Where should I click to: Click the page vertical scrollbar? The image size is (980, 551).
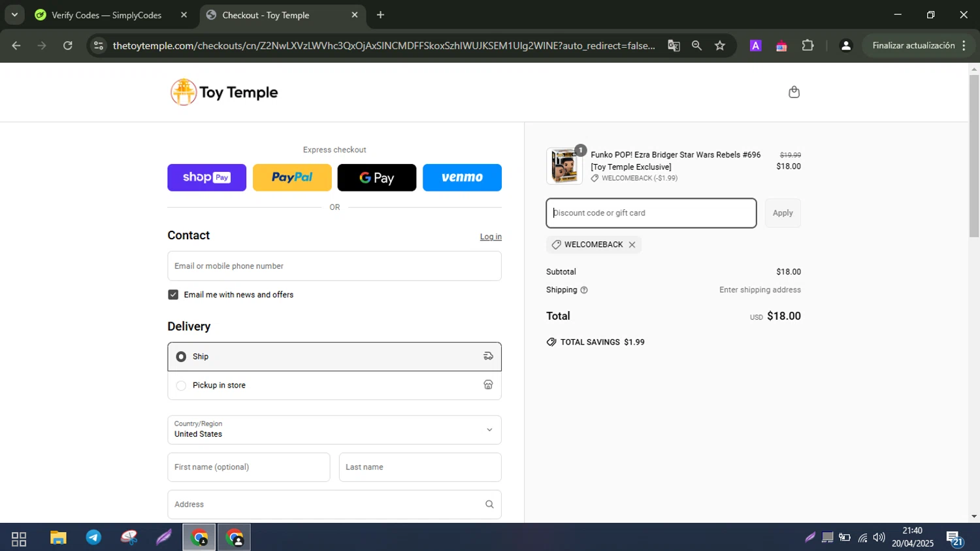click(x=974, y=156)
